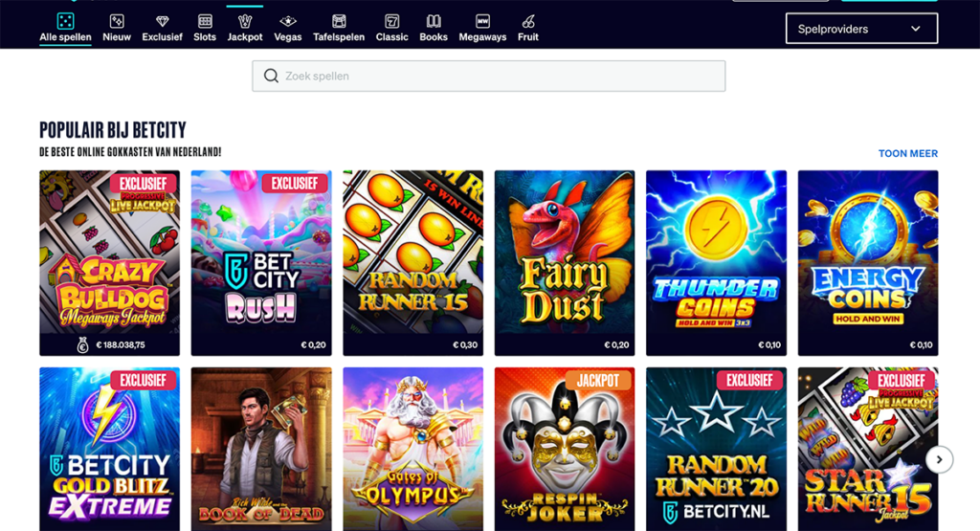Launch Respin Joker jackpot game
Screen dimensions: 980x531
point(565,449)
